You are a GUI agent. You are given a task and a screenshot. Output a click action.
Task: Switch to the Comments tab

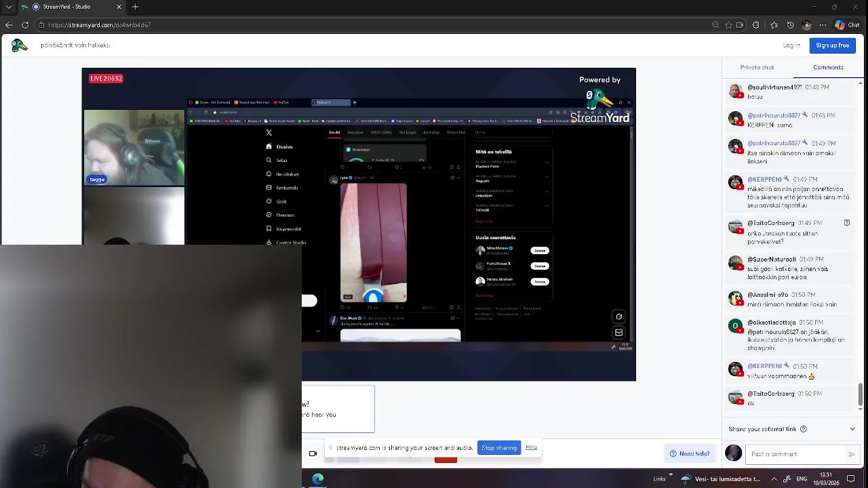tap(828, 67)
